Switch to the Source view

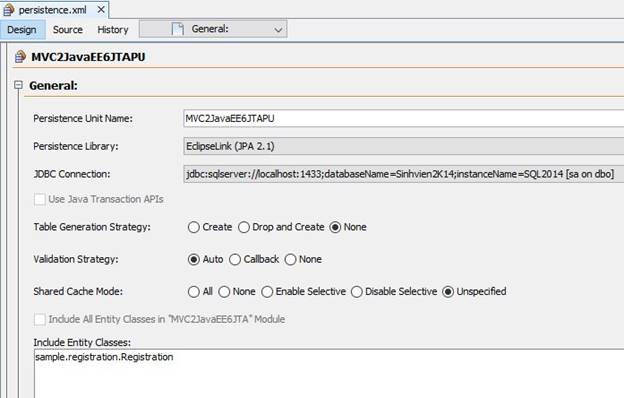pyautogui.click(x=68, y=30)
